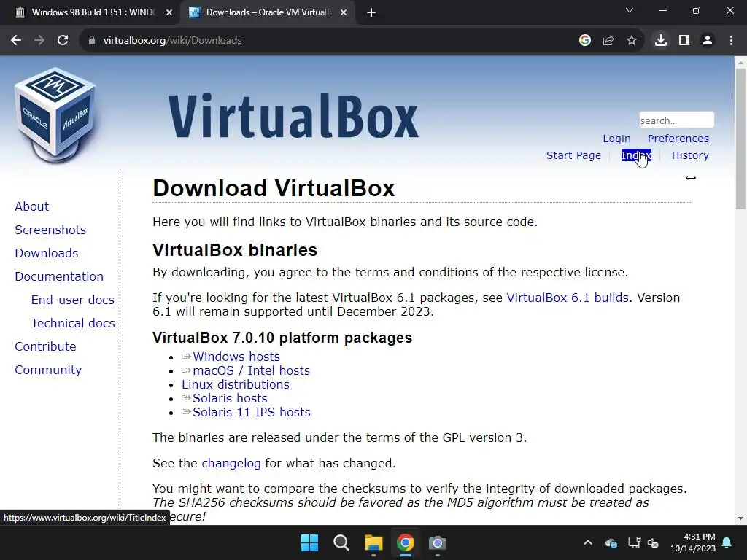The height and width of the screenshot is (560, 747).
Task: Show hidden system tray icons
Action: (588, 542)
